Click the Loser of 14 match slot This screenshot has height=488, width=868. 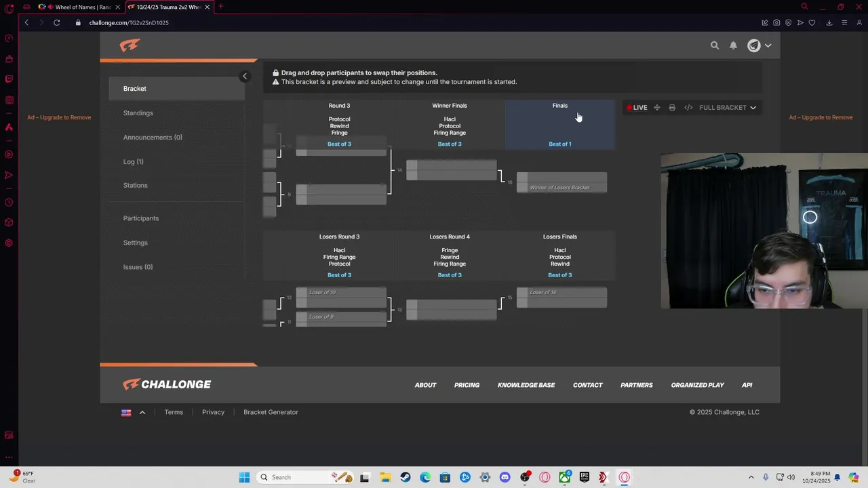coord(562,292)
